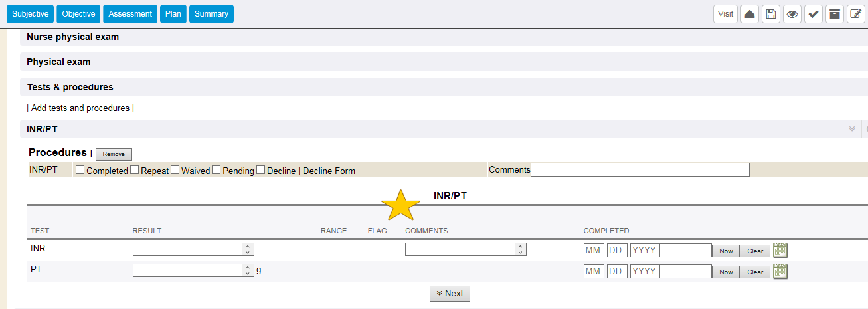Open the Add tests and procedures link

click(80, 108)
